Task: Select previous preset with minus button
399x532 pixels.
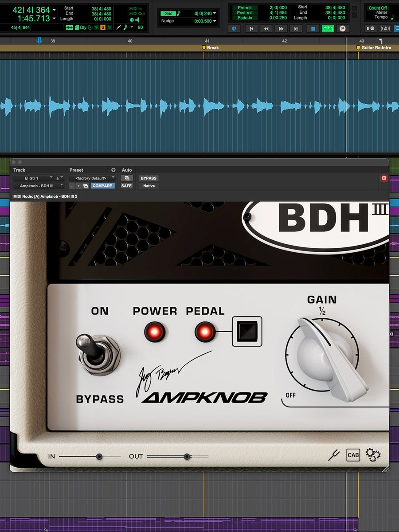Action: click(72, 186)
